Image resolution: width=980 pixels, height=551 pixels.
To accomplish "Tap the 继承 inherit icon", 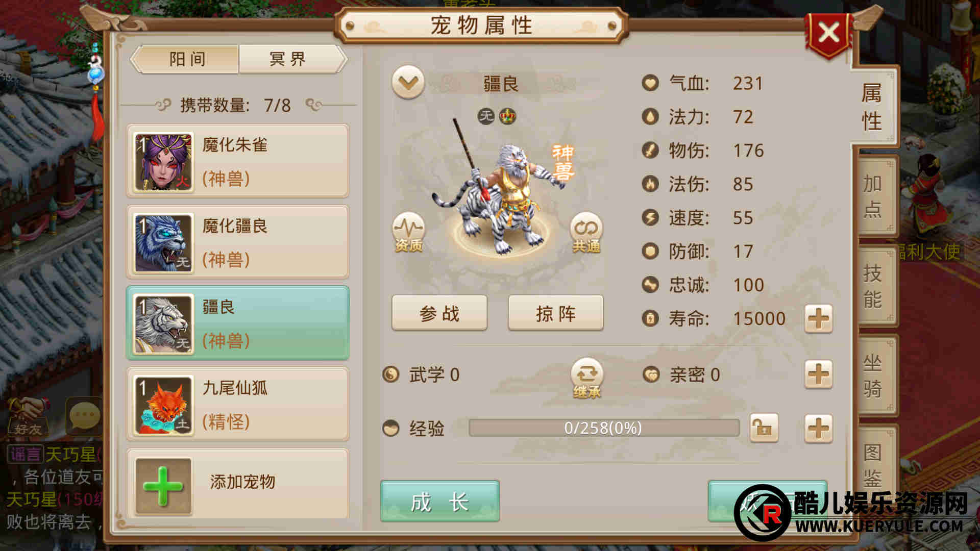I will [x=587, y=378].
